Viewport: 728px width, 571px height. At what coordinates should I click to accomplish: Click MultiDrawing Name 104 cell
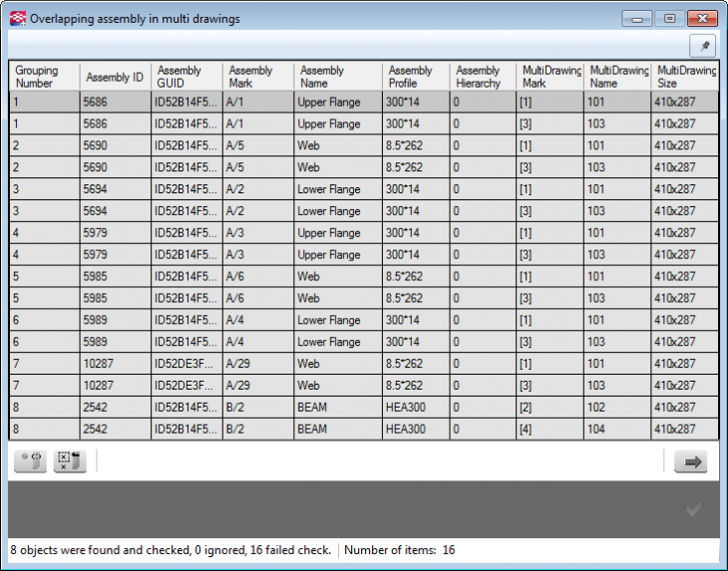[x=617, y=429]
